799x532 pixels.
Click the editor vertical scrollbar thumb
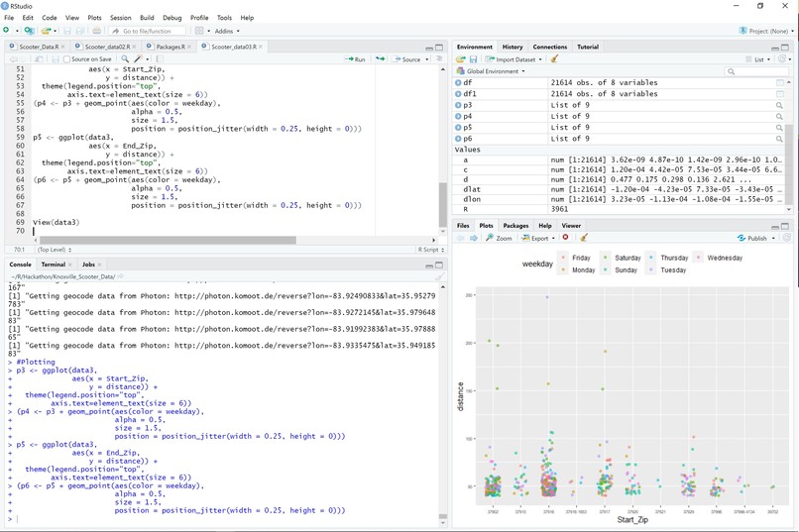coord(443,204)
